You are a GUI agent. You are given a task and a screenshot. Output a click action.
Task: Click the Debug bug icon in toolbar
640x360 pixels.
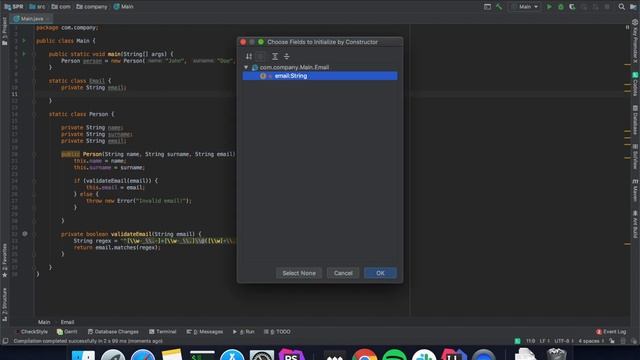pos(561,7)
